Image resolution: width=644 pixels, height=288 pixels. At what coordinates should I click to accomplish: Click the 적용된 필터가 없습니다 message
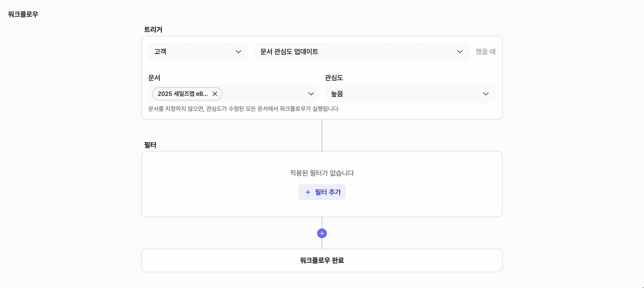pyautogui.click(x=322, y=173)
